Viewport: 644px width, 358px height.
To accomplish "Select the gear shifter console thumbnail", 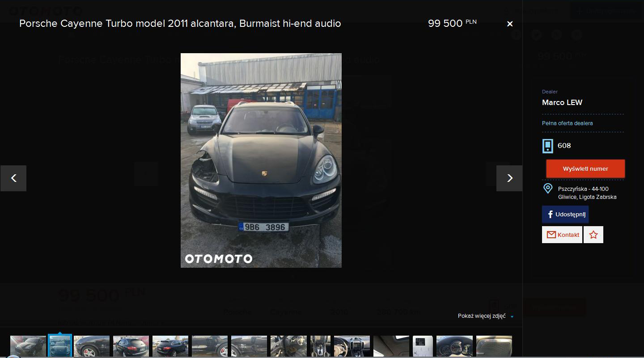I will [321, 346].
